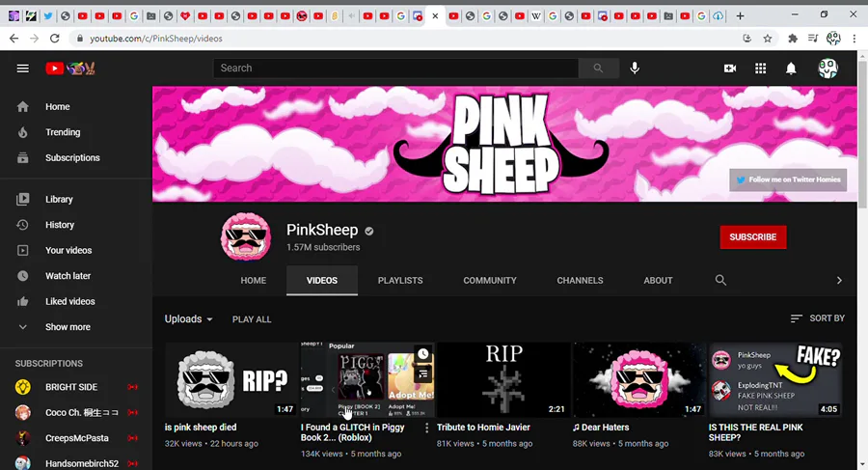This screenshot has width=868, height=470.
Task: Open the Community tab
Action: 490,281
